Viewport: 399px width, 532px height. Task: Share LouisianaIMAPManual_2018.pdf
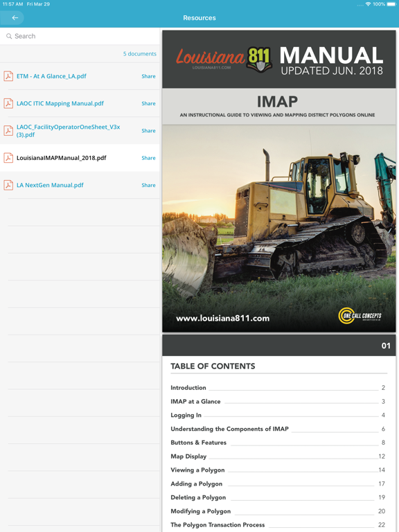click(149, 158)
